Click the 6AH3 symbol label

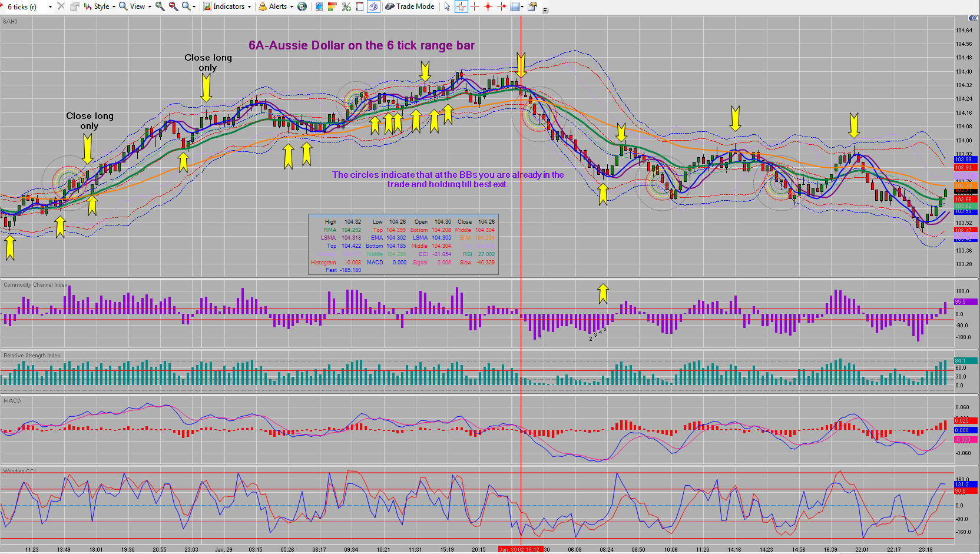coord(10,22)
